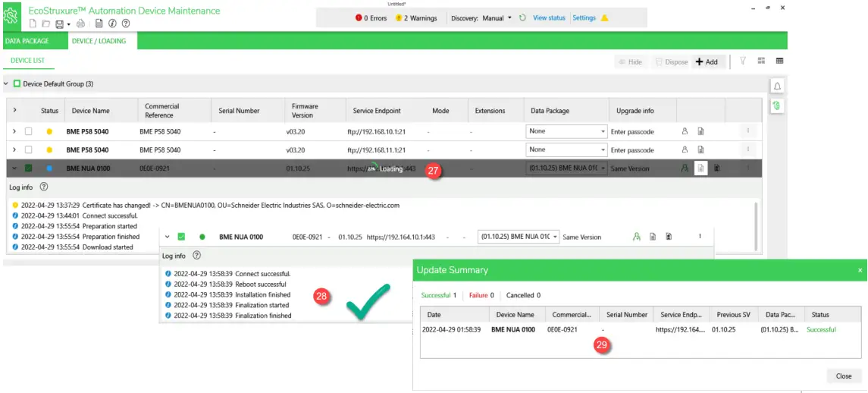Open the log document icon in the 192.168.10.1 row

[700, 131]
